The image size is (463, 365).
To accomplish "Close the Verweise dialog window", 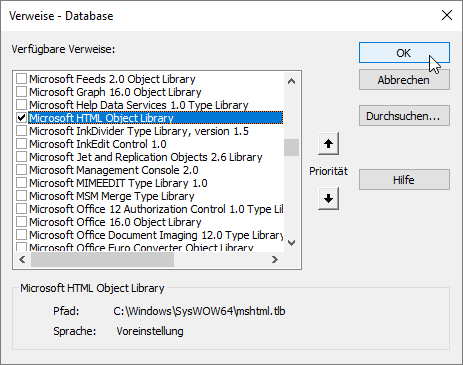I will tap(447, 15).
